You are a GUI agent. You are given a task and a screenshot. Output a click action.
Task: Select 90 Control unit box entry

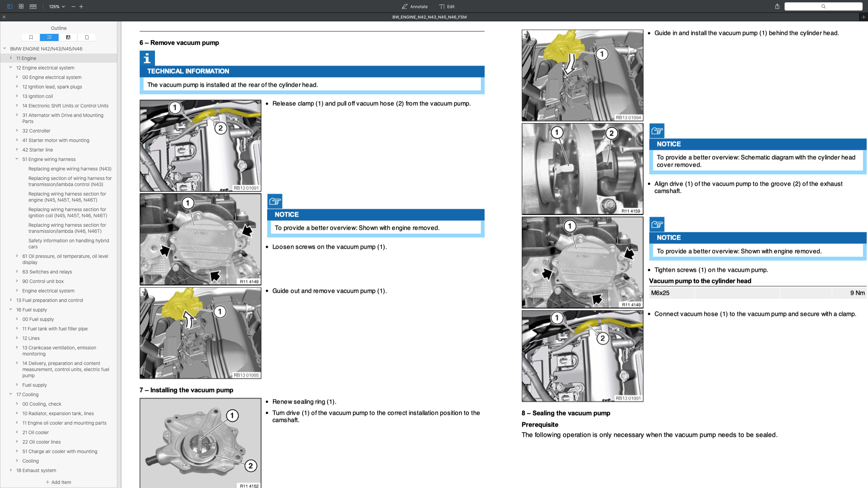pos(43,281)
